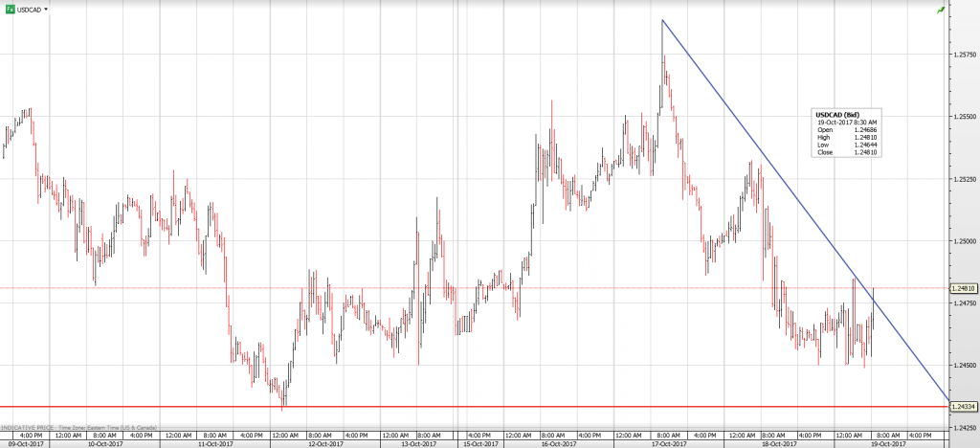Click the green pin icon at top right

pos(941,9)
